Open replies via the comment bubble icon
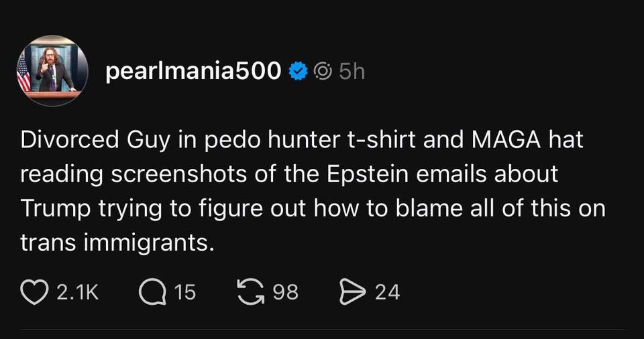 (151, 291)
